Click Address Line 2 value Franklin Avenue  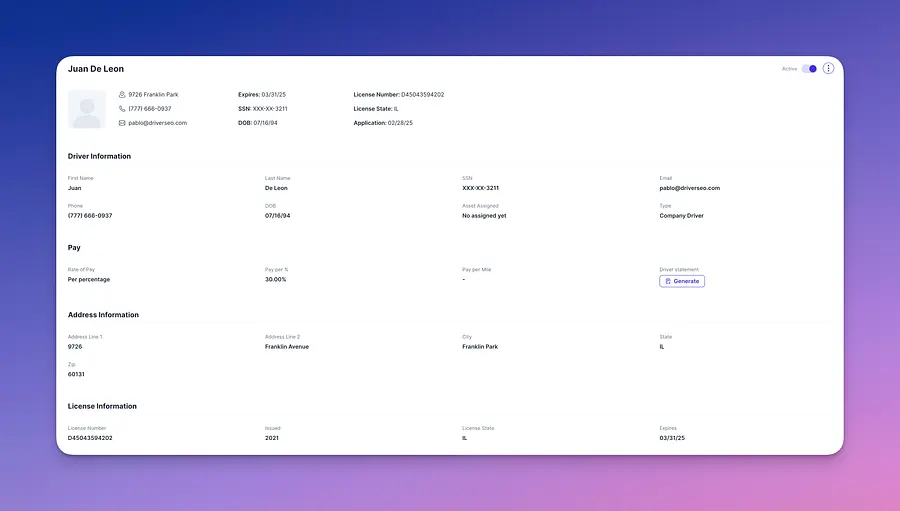pyautogui.click(x=287, y=347)
